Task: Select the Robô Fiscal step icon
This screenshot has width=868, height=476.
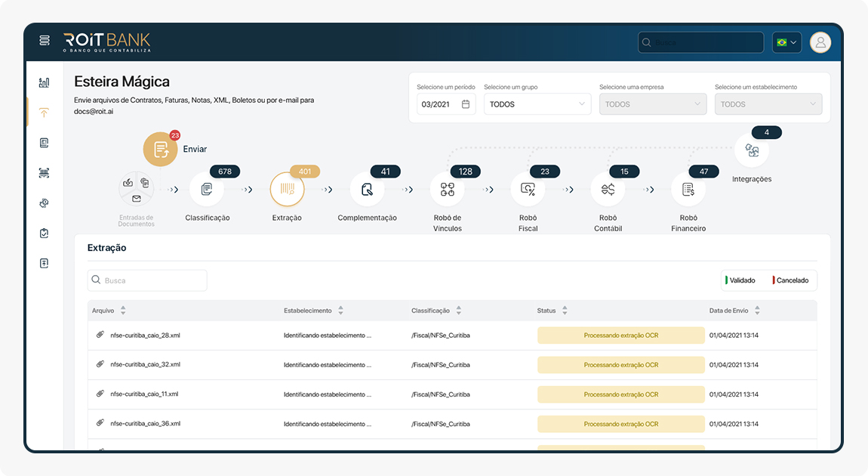Action: tap(528, 190)
